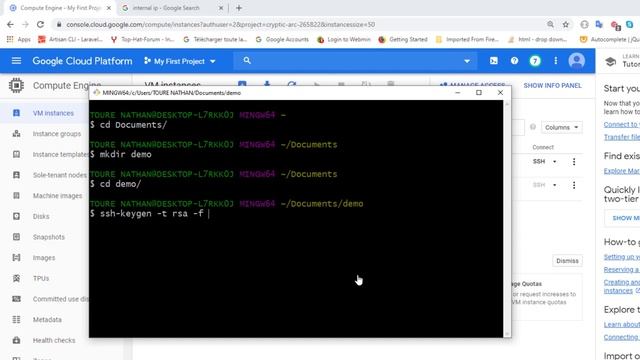Click the TPUs sidebar icon
The height and width of the screenshot is (360, 640).
[x=16, y=278]
